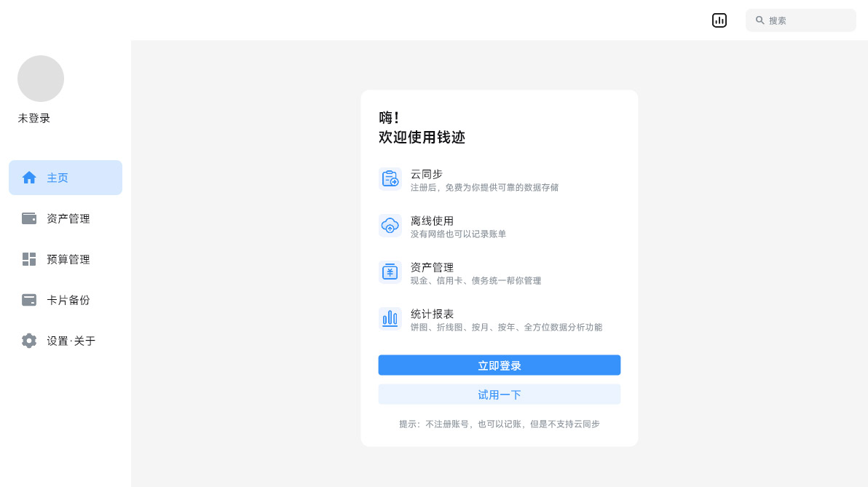Image resolution: width=868 pixels, height=487 pixels.
Task: Click the 资产管理 feature title in welcome card
Action: (432, 267)
